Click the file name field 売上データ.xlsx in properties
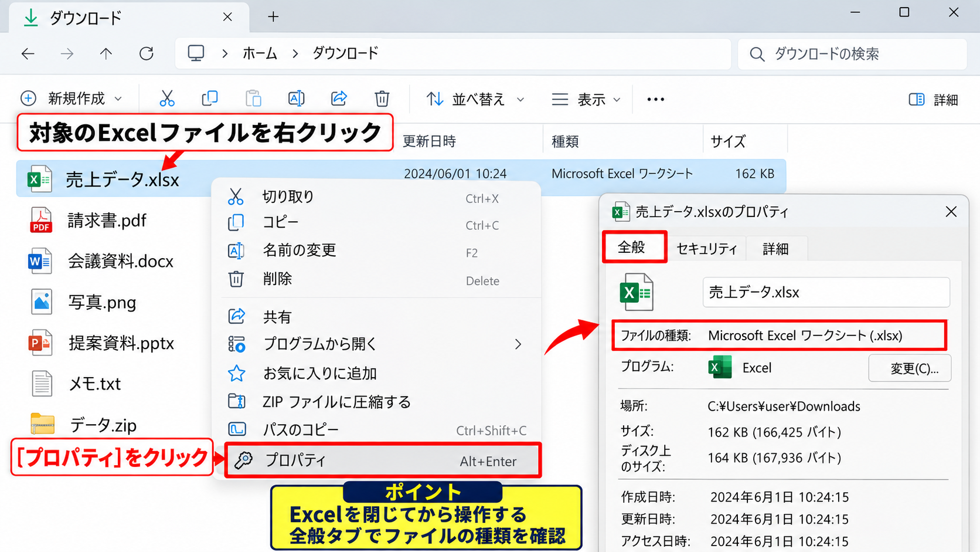This screenshot has height=552, width=980. click(x=826, y=292)
